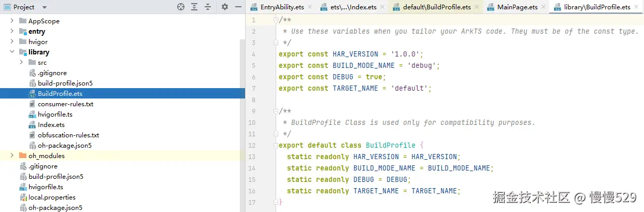Open Project panel settings gear

(224, 7)
